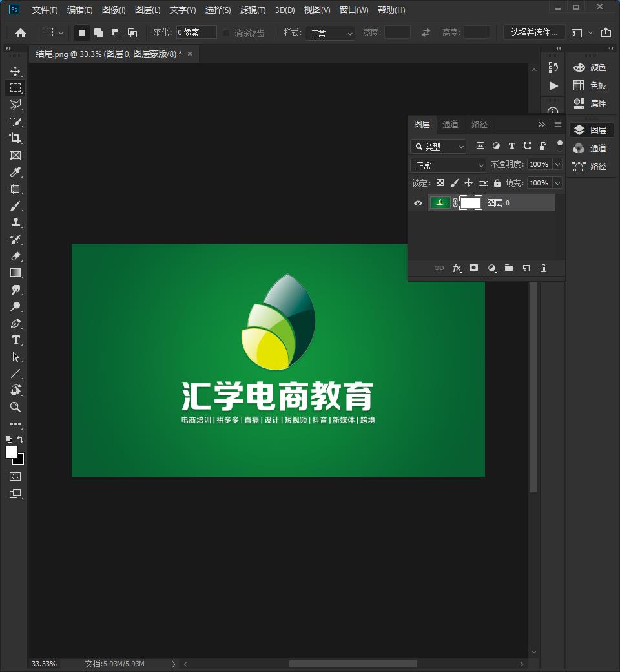Enable the Add to selection mode
Viewport: 620px width, 672px height.
(x=99, y=33)
